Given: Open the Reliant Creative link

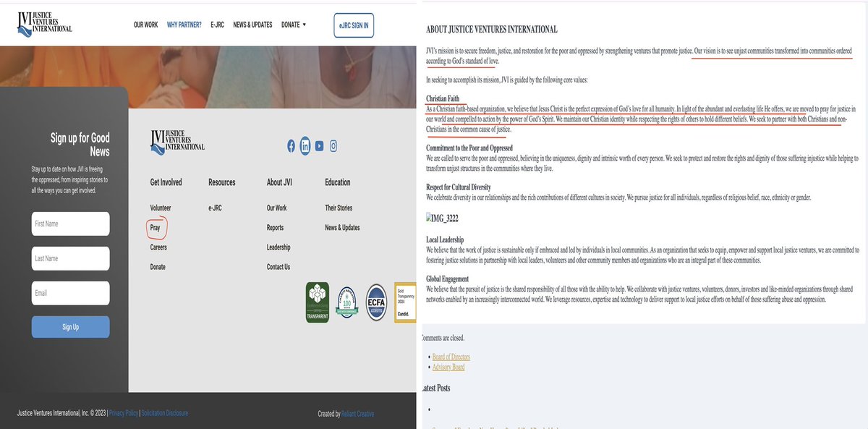Looking at the screenshot, I should coord(358,414).
